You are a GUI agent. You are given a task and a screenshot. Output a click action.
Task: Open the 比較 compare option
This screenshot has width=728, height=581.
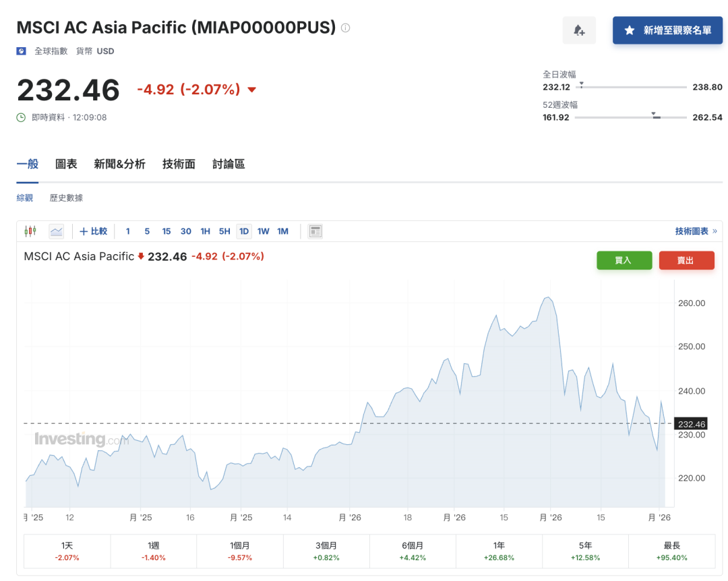[x=94, y=231]
